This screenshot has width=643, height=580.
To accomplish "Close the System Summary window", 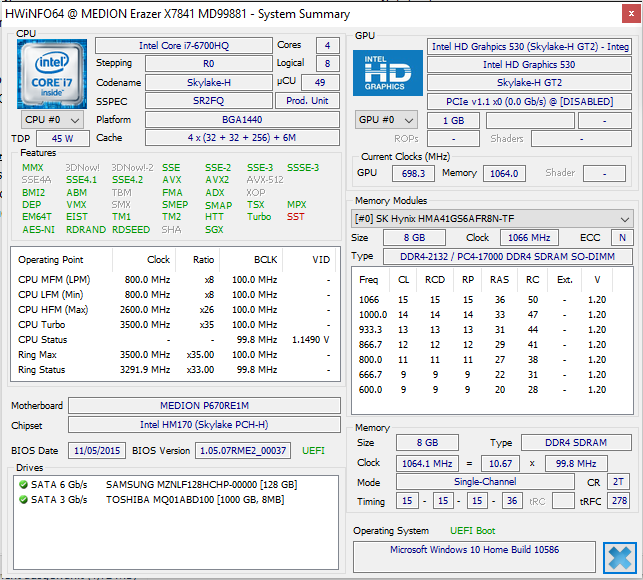I will (631, 14).
